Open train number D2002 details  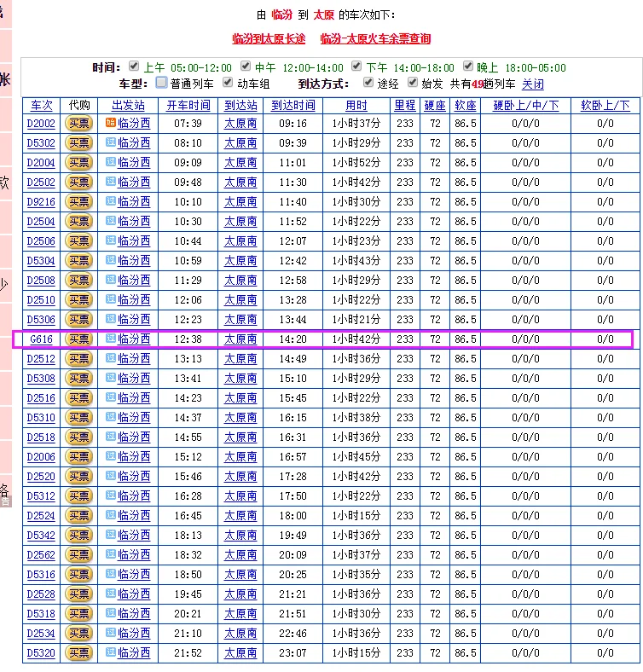click(41, 124)
